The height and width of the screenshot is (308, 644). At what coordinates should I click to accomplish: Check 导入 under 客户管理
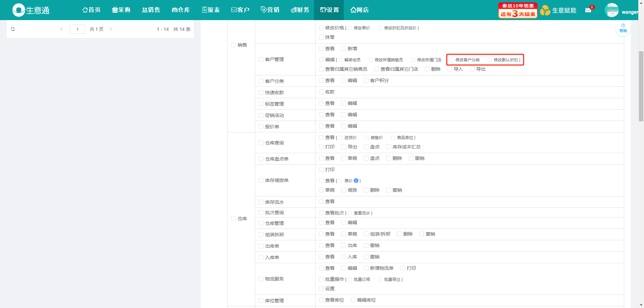(450, 69)
